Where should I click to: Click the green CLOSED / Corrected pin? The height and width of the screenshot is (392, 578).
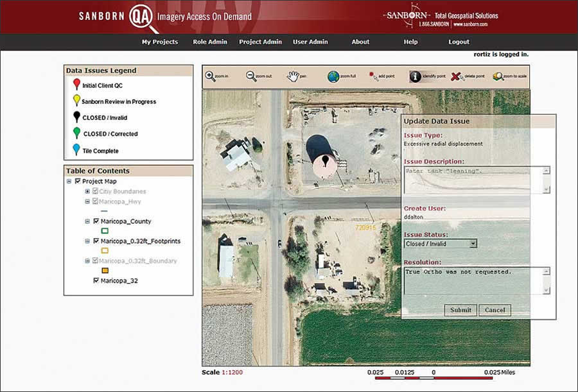pyautogui.click(x=76, y=133)
